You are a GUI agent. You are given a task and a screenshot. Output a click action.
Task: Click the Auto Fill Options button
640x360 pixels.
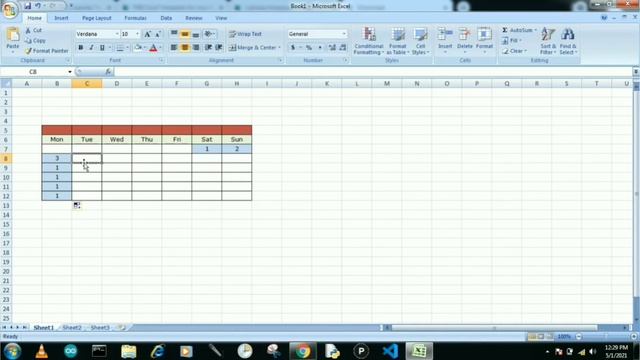coord(77,205)
